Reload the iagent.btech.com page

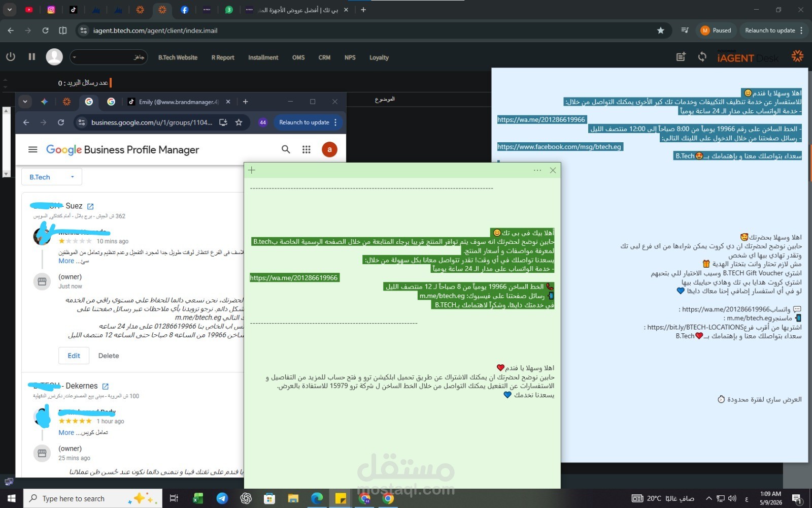(x=45, y=30)
